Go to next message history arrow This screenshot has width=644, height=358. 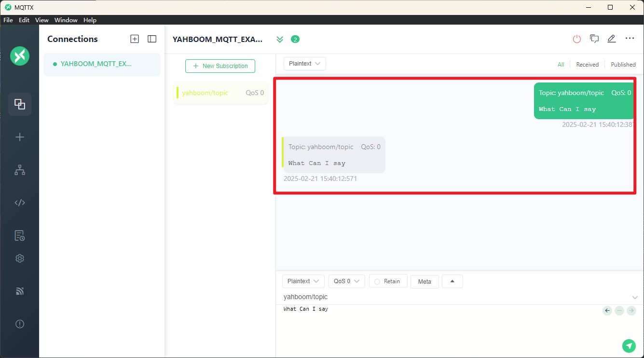pos(631,311)
